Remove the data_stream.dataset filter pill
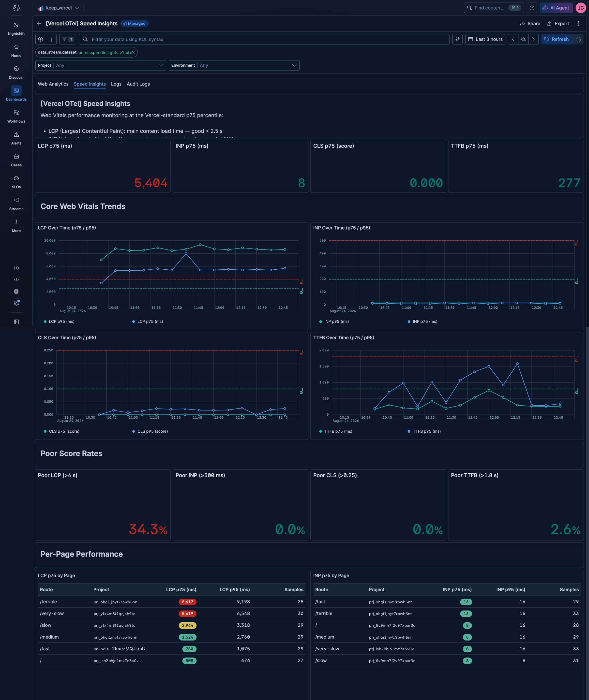The height and width of the screenshot is (700, 589). (x=133, y=52)
